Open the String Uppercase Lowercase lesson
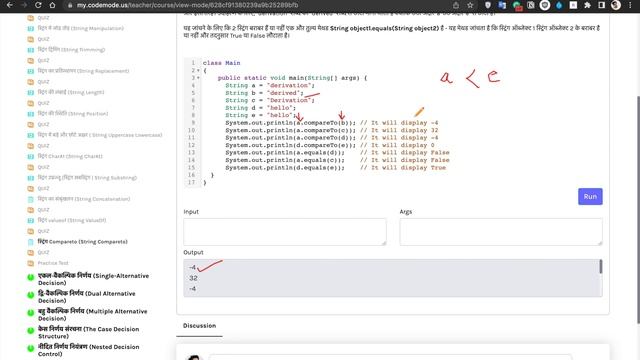The width and height of the screenshot is (640, 360). (x=100, y=135)
